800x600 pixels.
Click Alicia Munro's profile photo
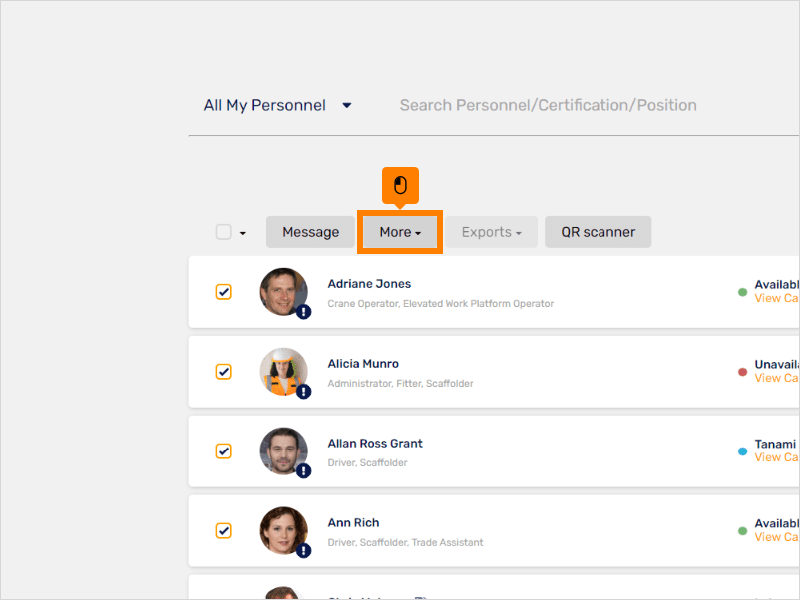pyautogui.click(x=283, y=371)
